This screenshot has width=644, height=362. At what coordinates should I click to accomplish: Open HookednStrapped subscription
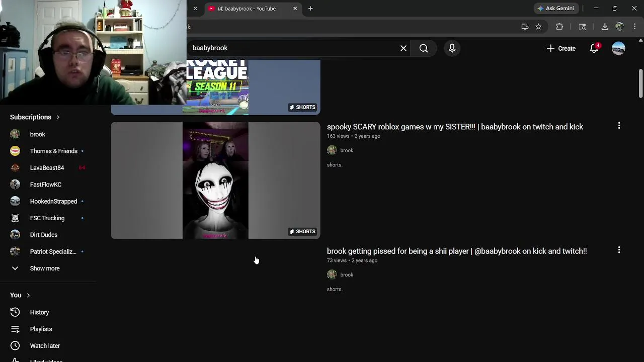tap(48, 201)
